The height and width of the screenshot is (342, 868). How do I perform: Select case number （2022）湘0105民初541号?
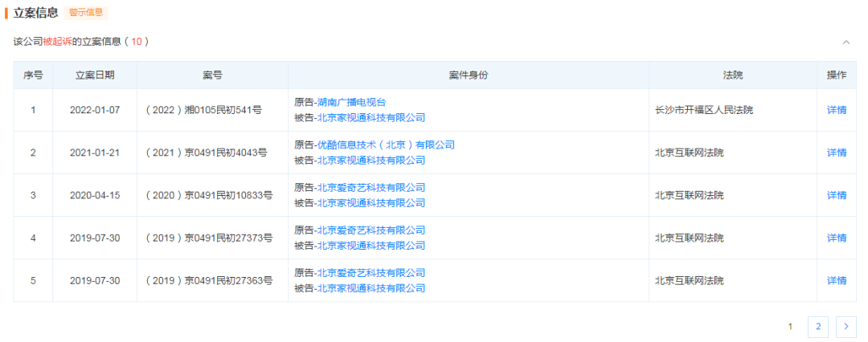[x=203, y=110]
